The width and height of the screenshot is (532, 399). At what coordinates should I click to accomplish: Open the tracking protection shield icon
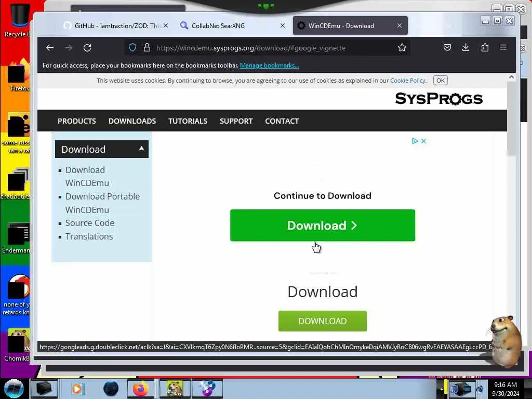click(132, 47)
